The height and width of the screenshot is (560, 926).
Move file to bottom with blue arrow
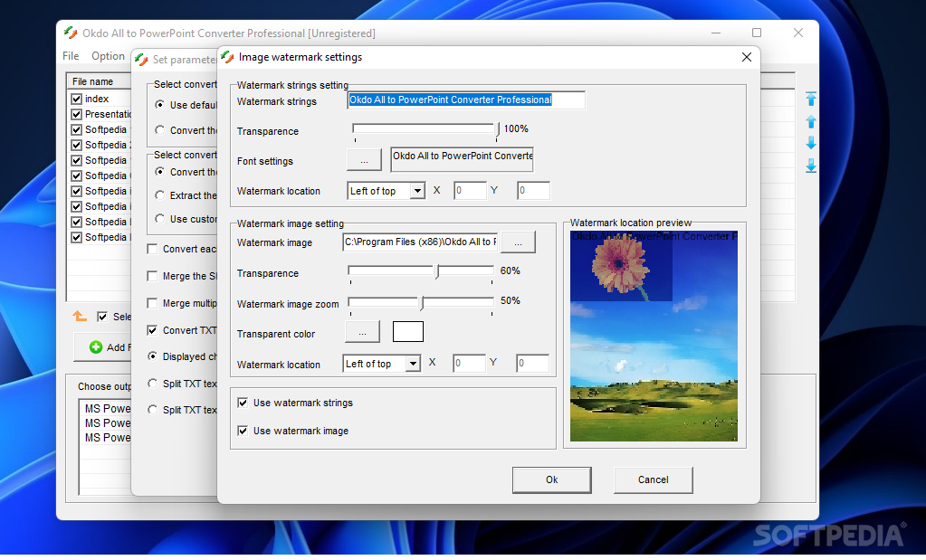click(x=811, y=166)
